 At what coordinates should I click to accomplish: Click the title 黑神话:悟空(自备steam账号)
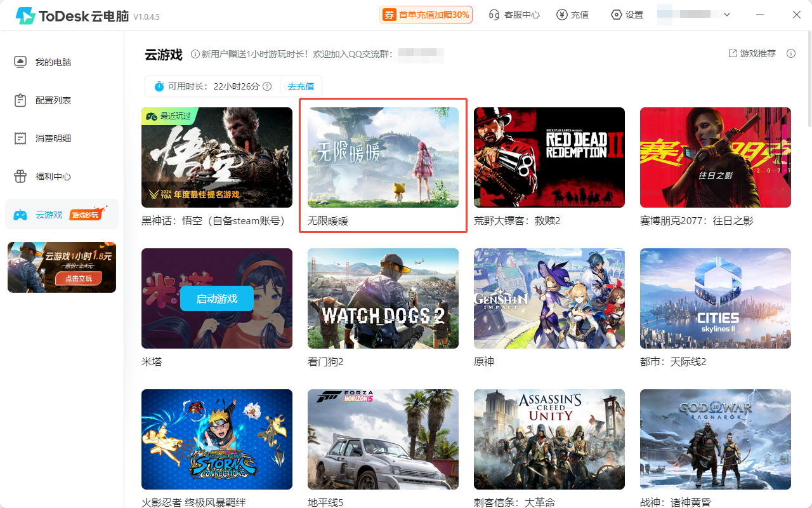(213, 221)
